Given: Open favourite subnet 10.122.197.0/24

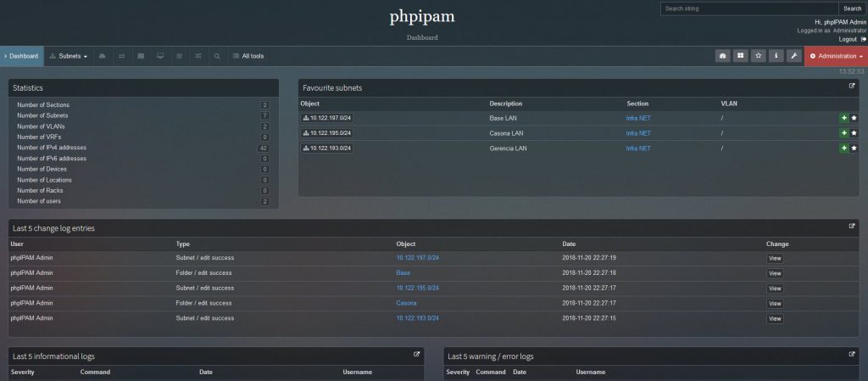Looking at the screenshot, I should coord(326,118).
